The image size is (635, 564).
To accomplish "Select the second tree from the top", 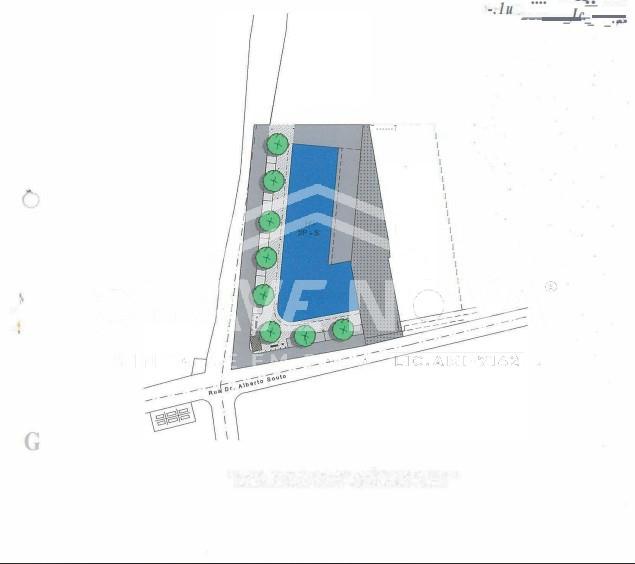I will click(274, 181).
